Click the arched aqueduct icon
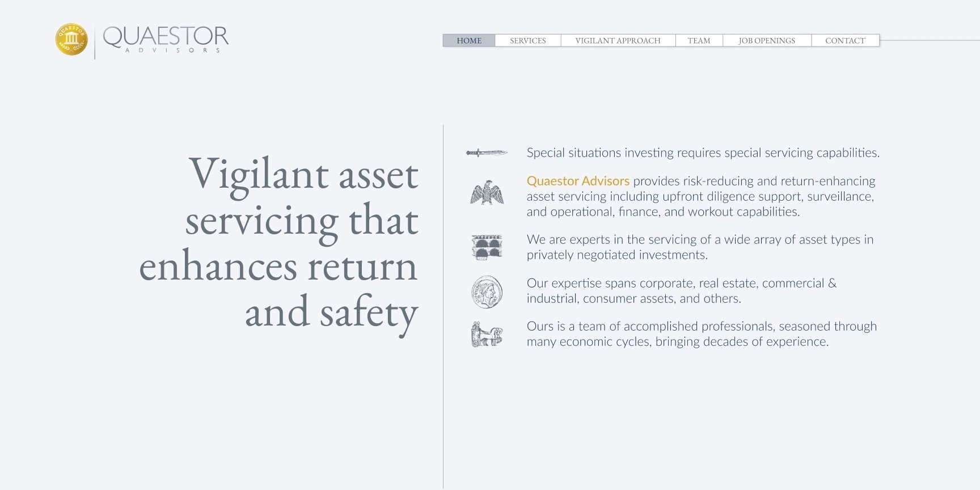980x490 pixels. [x=487, y=247]
